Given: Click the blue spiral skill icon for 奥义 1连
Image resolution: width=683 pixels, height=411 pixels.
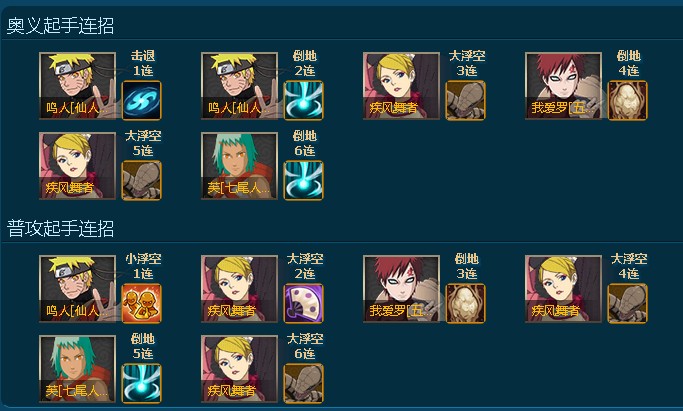Looking at the screenshot, I should 142,100.
